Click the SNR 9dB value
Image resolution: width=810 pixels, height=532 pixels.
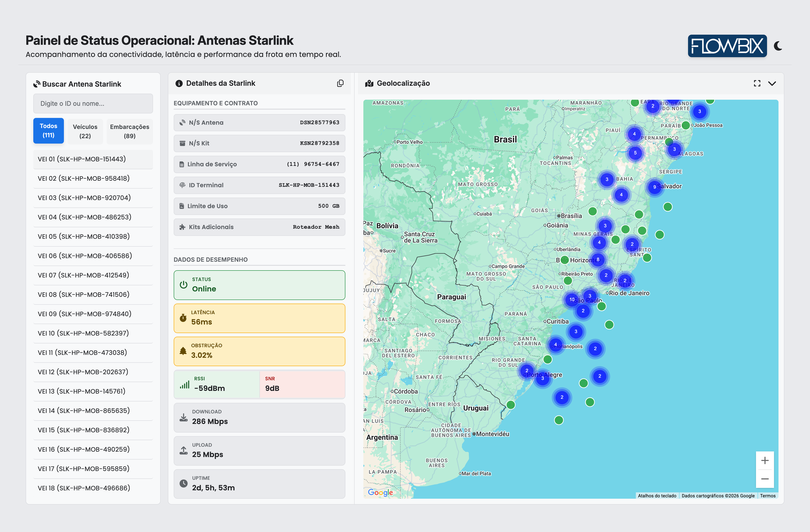pos(272,388)
